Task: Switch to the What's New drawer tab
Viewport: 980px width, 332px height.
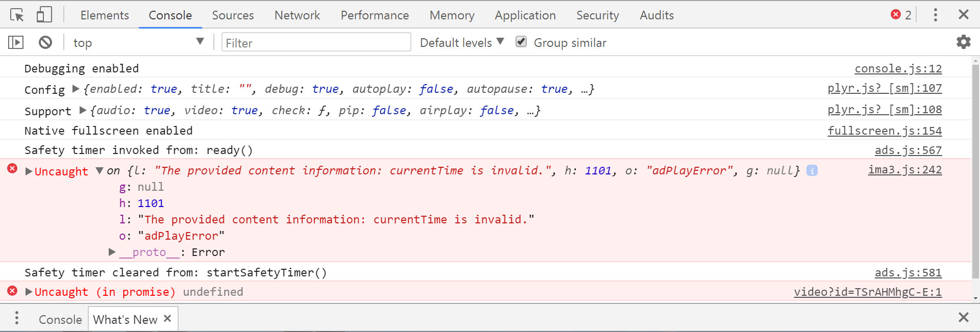Action: click(125, 319)
